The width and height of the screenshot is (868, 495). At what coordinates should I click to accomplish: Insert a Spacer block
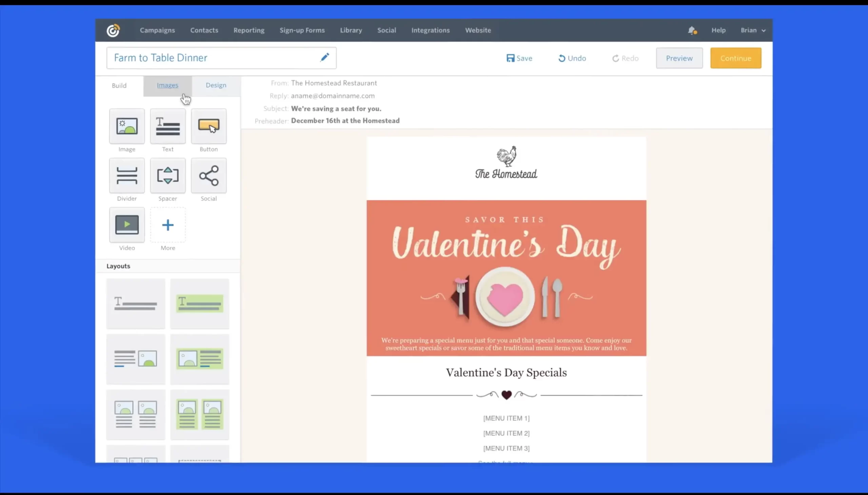pos(167,176)
